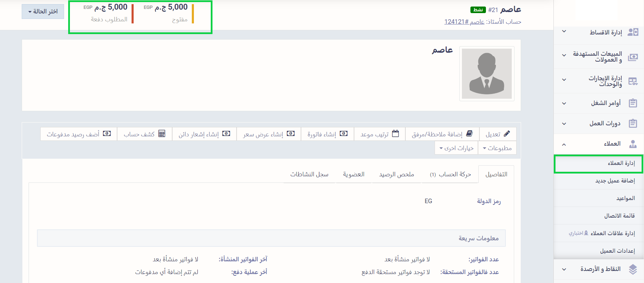Click the work orders clipboard icon

[633, 103]
